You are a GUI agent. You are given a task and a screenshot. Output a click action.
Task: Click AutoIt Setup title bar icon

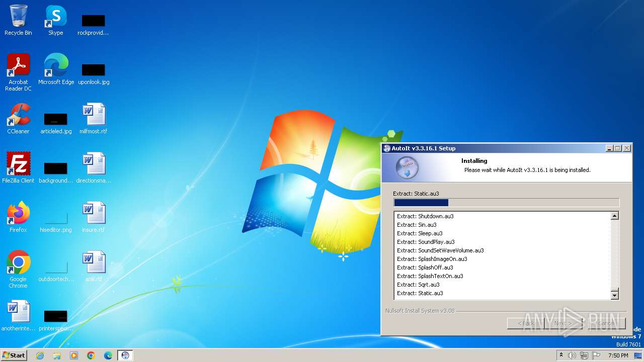pos(387,148)
